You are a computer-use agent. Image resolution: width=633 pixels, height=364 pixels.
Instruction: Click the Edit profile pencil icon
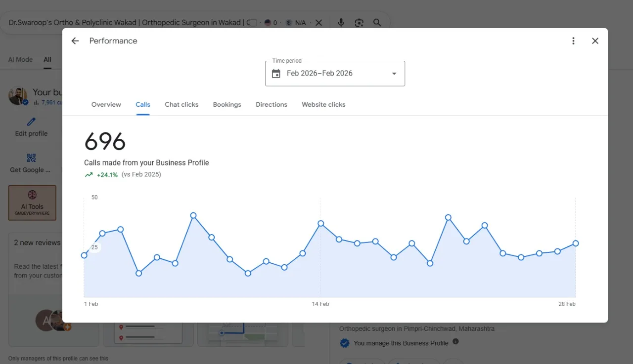(31, 121)
